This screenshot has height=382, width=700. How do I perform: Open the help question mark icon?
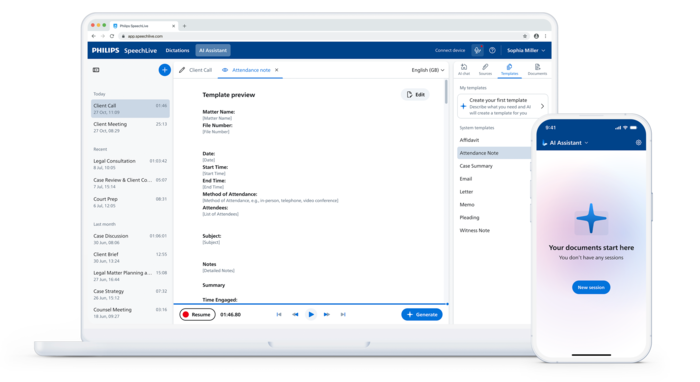492,50
